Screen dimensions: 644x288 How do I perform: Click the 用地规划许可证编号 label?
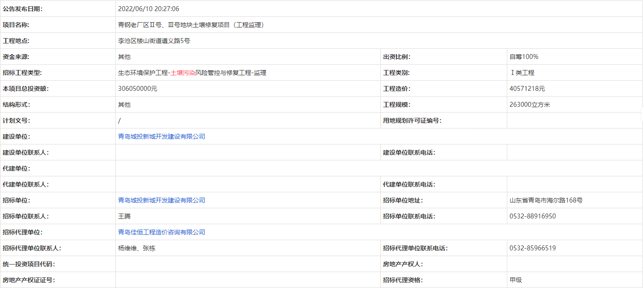coord(413,121)
